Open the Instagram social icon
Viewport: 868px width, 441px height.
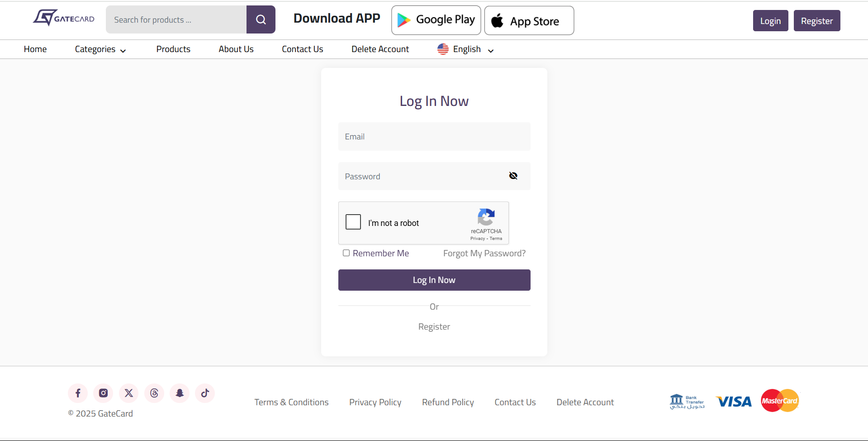(103, 393)
